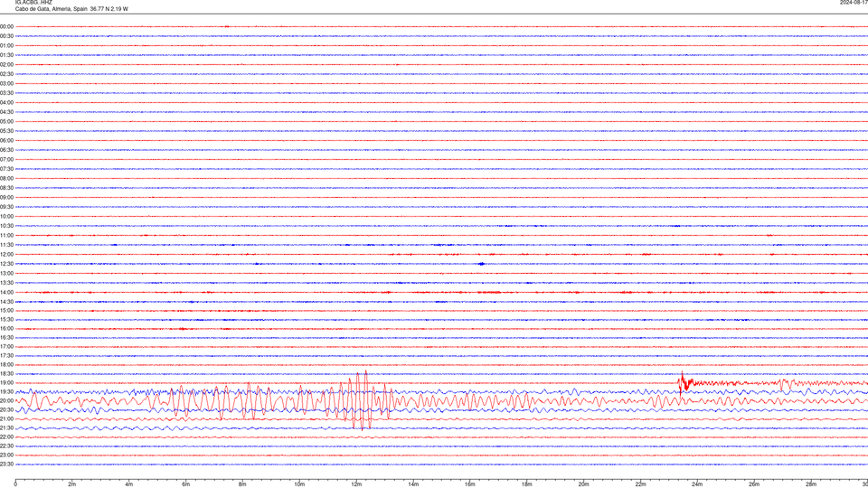Select the 09:00 row label
Viewport: 868px width, 488px height.
[6, 198]
